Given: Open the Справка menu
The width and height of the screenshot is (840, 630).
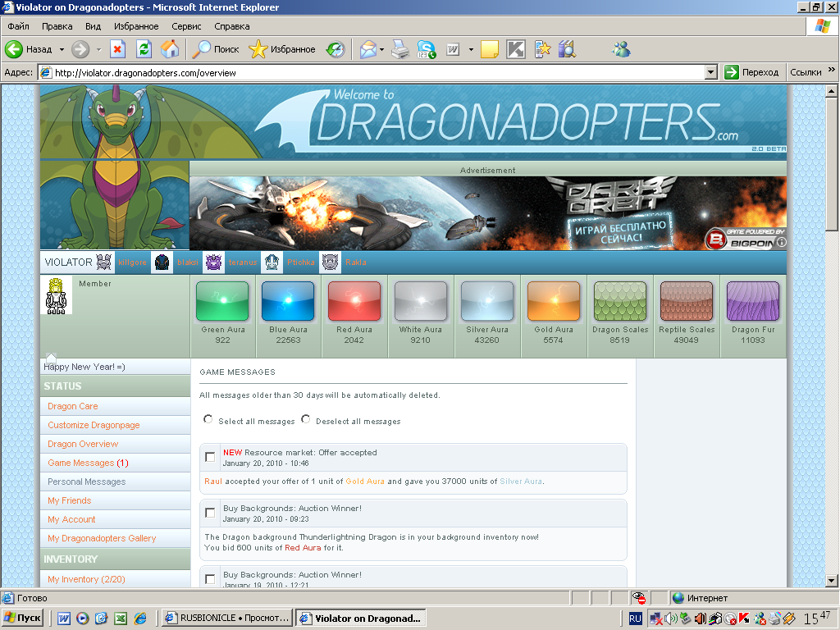Looking at the screenshot, I should point(232,26).
